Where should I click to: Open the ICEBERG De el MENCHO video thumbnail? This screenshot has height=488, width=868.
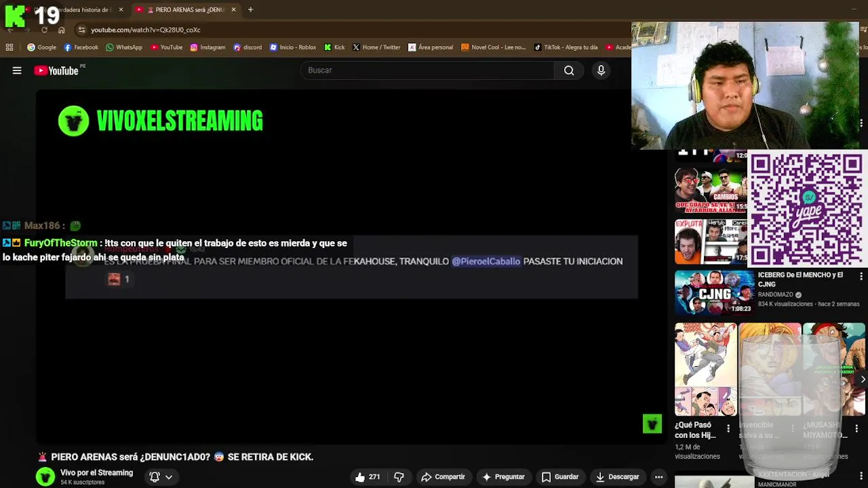[713, 293]
